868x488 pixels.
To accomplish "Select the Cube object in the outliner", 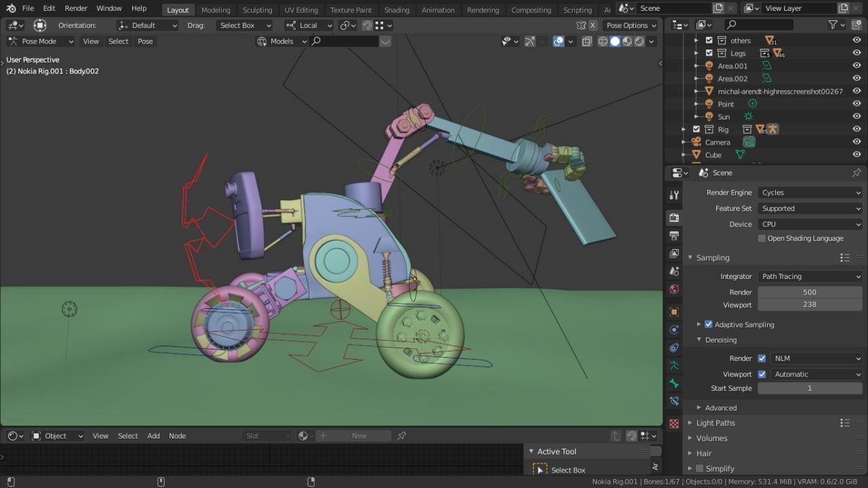I will click(713, 155).
